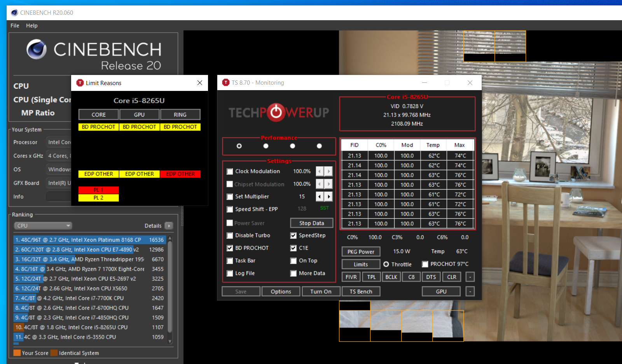The width and height of the screenshot is (622, 364).
Task: Click the TechPowerUp power logo
Action: point(276,112)
